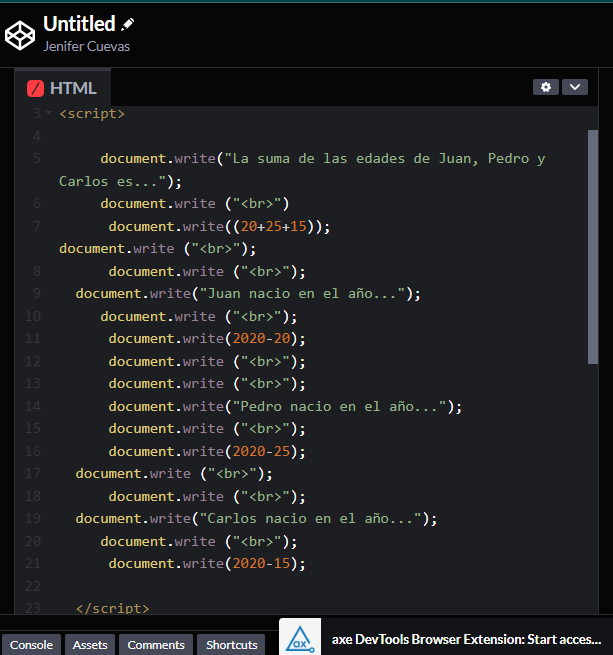Place cursor on "Carlos nacio en el año..." line

tap(256, 519)
